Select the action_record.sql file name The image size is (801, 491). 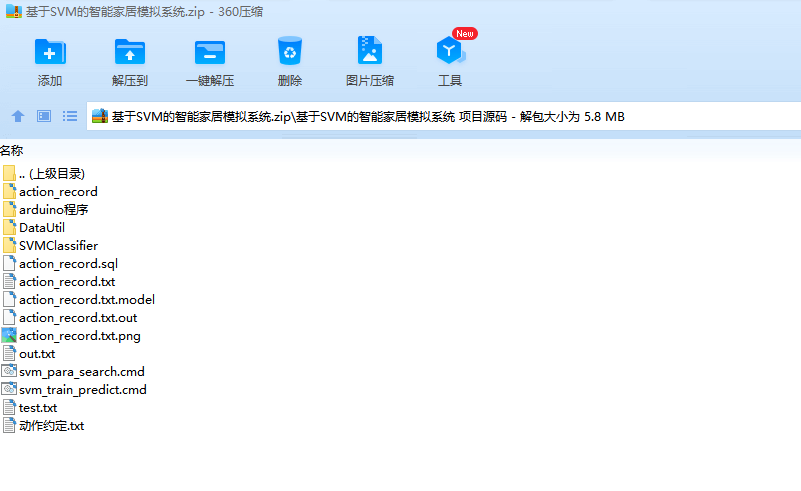coord(68,264)
